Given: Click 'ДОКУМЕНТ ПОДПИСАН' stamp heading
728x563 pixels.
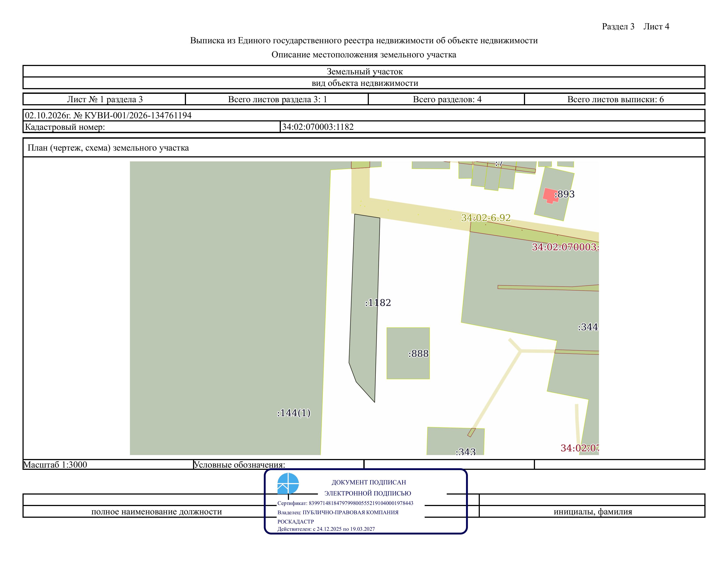Looking at the screenshot, I should [x=369, y=482].
